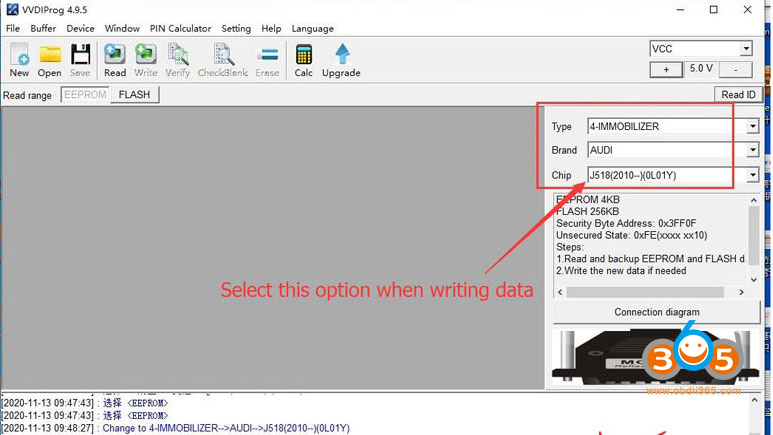The height and width of the screenshot is (435, 773).
Task: Click the VVDIProg app icon in title bar
Action: point(12,9)
